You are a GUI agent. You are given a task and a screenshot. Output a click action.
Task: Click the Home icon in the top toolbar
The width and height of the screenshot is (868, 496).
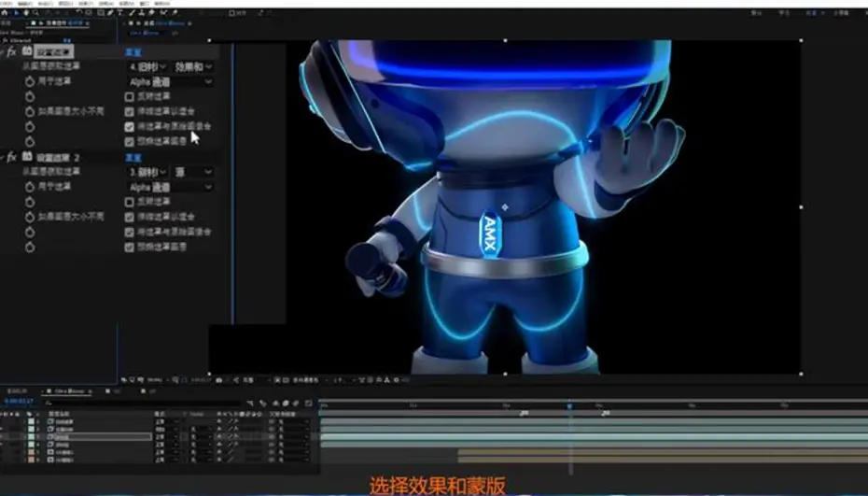pyautogui.click(x=5, y=12)
